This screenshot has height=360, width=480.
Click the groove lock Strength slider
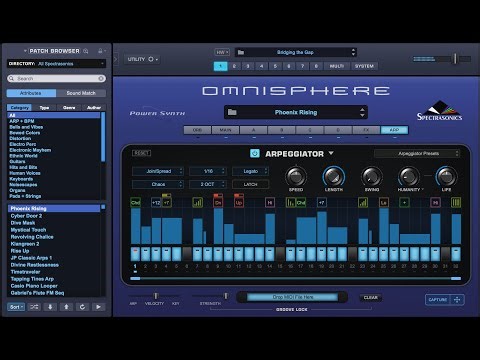pyautogui.click(x=226, y=296)
